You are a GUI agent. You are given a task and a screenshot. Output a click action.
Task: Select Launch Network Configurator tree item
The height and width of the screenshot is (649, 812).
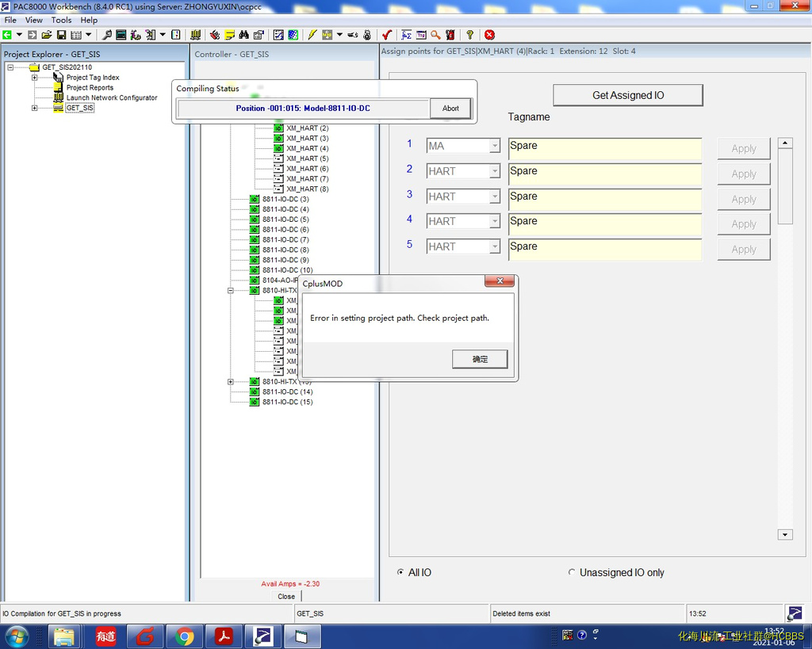tap(112, 97)
